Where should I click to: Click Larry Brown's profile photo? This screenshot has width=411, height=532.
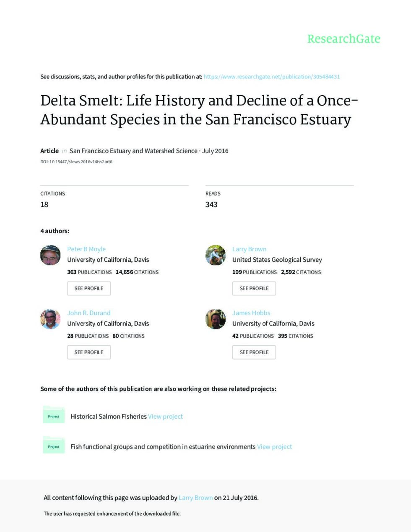(x=216, y=255)
